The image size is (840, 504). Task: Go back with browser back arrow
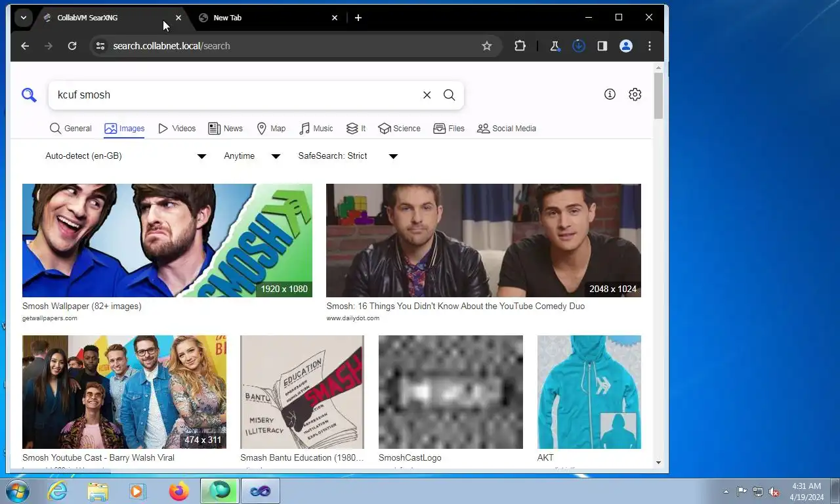click(x=25, y=46)
